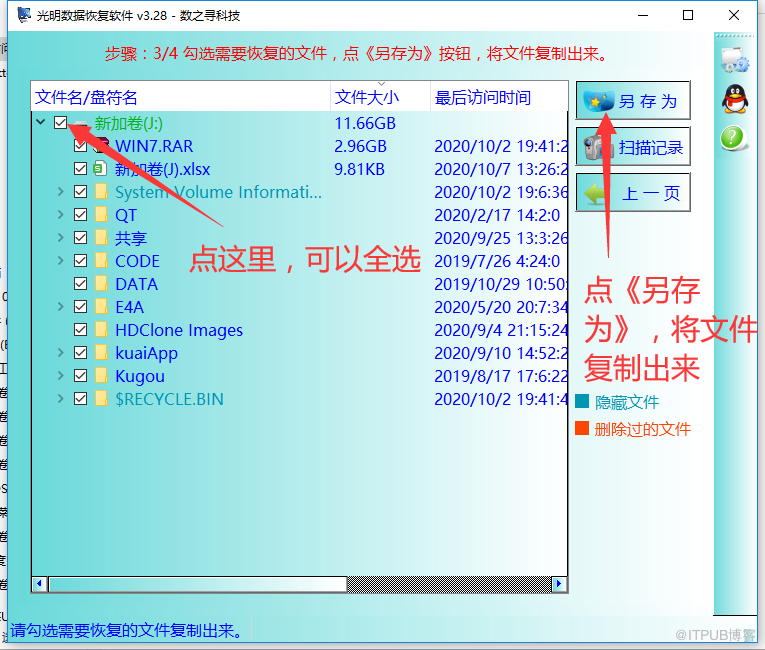This screenshot has height=650, width=765.
Task: Uncheck the WIN7.RAR checkbox
Action: 81,146
